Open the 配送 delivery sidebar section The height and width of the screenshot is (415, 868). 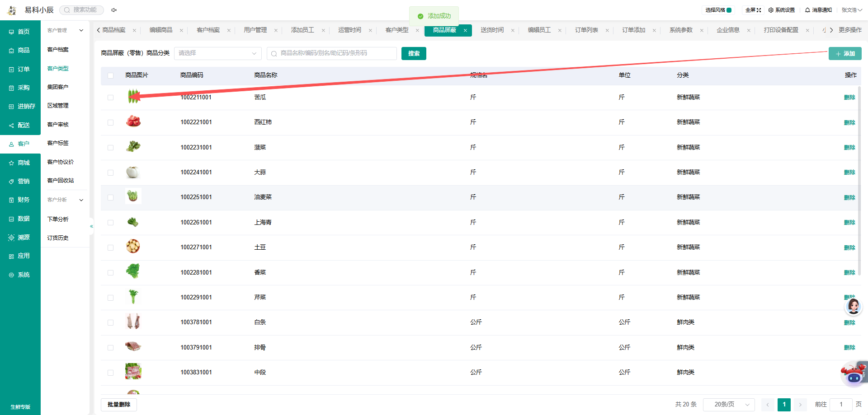(20, 126)
